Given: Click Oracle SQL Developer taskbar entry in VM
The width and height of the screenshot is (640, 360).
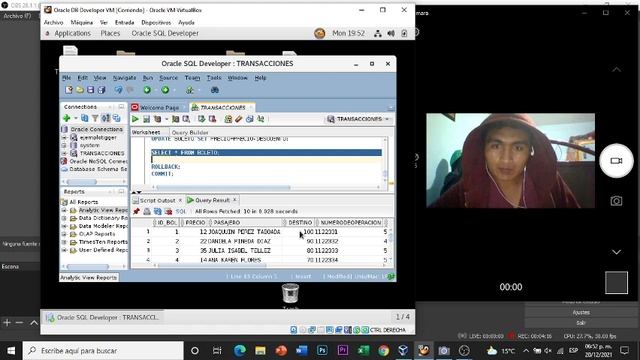Looking at the screenshot, I should (x=103, y=317).
